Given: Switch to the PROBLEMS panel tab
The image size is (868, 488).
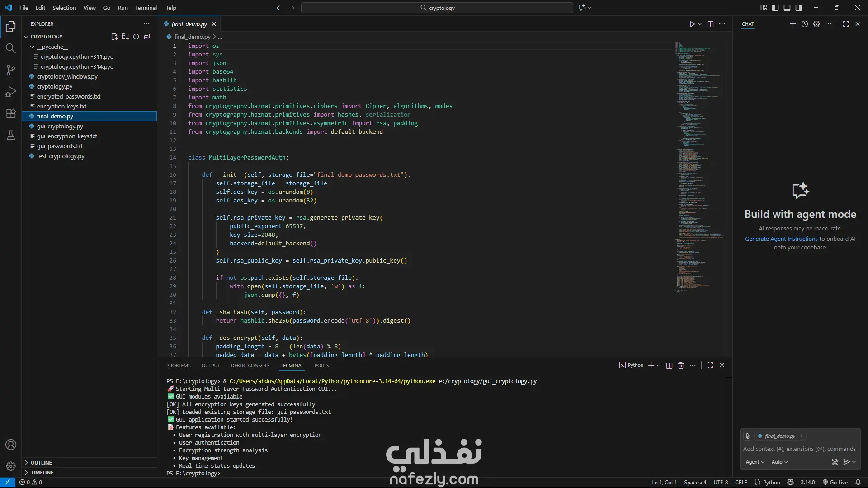Looking at the screenshot, I should coord(178,366).
